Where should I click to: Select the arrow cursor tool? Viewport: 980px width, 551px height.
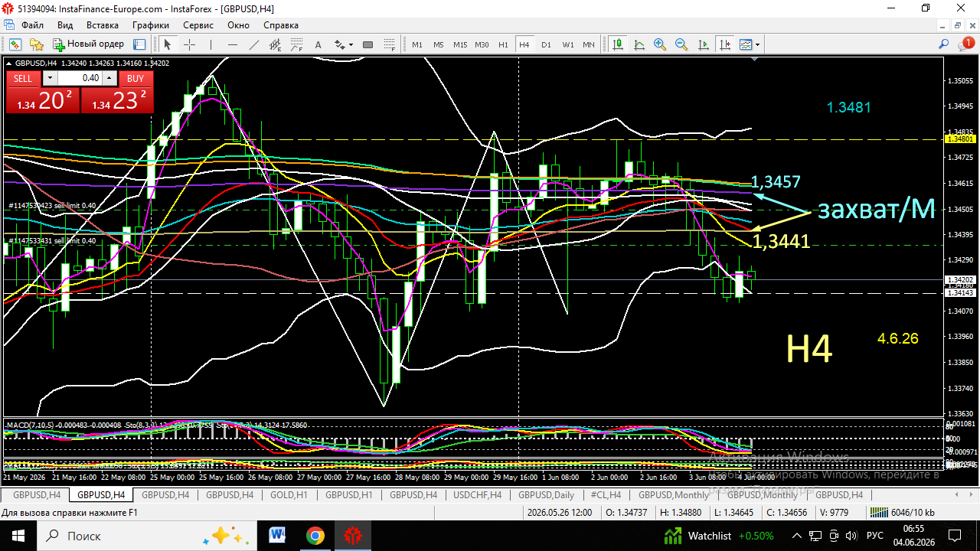click(x=167, y=44)
